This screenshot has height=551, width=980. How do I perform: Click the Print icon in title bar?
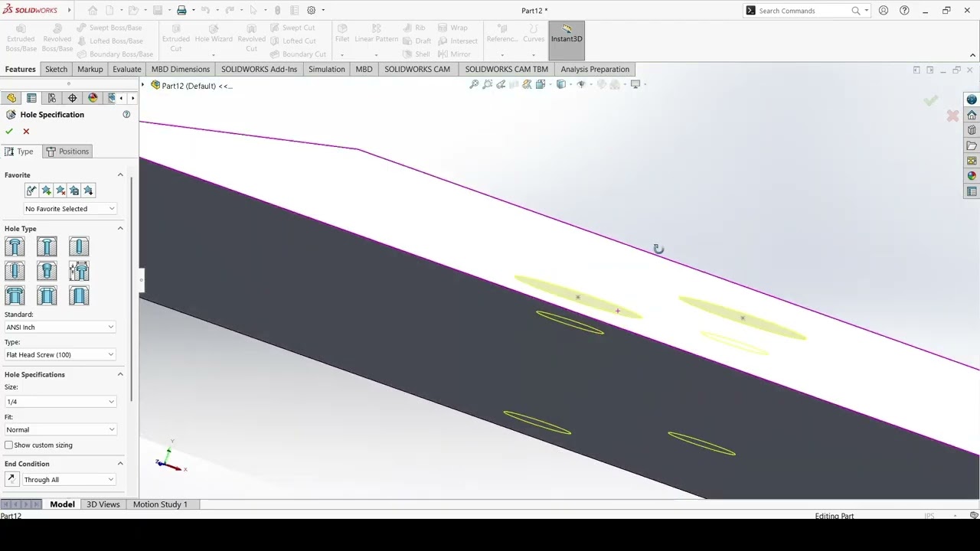point(181,11)
